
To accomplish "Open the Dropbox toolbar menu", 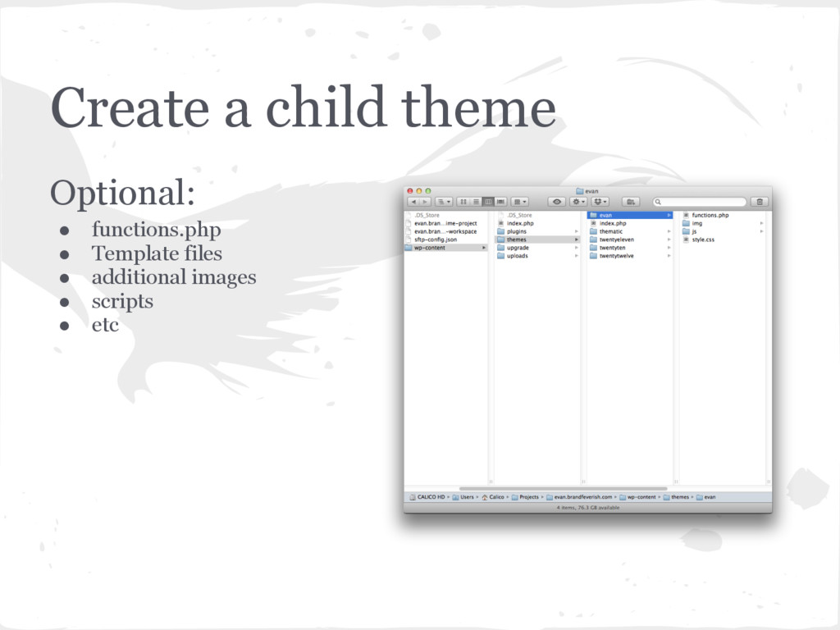I will coord(600,202).
